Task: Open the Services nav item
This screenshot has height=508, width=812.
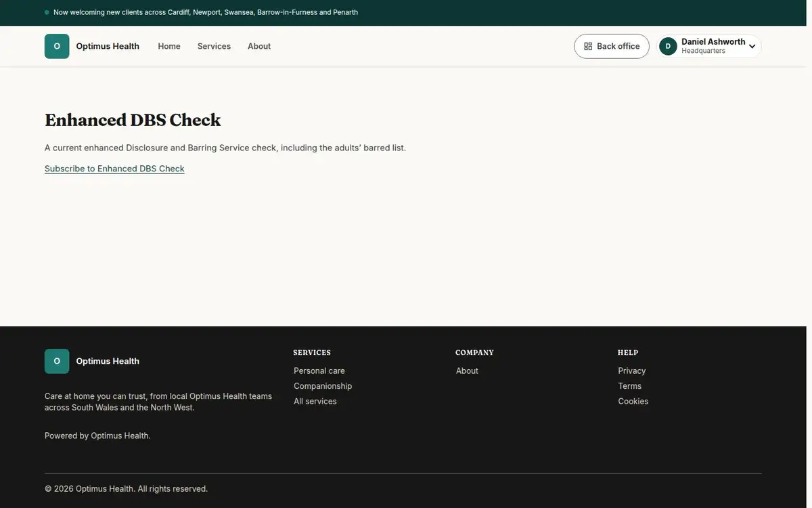Action: [x=214, y=46]
